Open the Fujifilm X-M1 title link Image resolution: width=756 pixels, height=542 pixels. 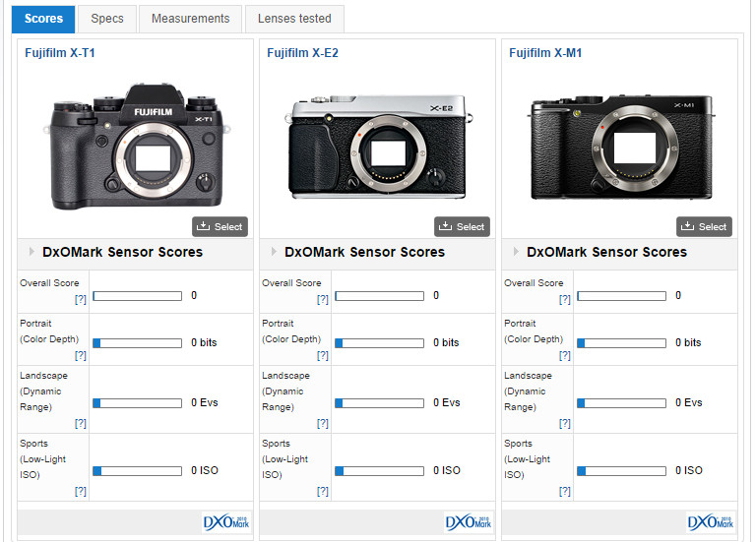tap(545, 53)
